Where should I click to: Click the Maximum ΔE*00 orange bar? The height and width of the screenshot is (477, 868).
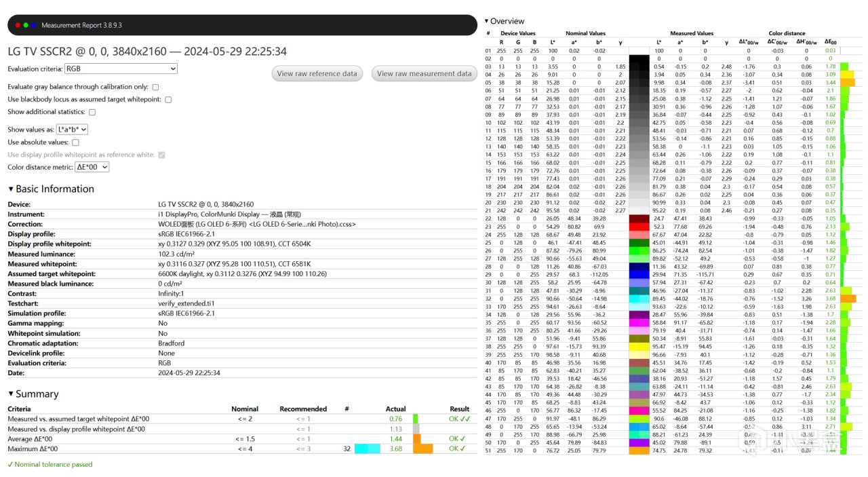pos(422,449)
